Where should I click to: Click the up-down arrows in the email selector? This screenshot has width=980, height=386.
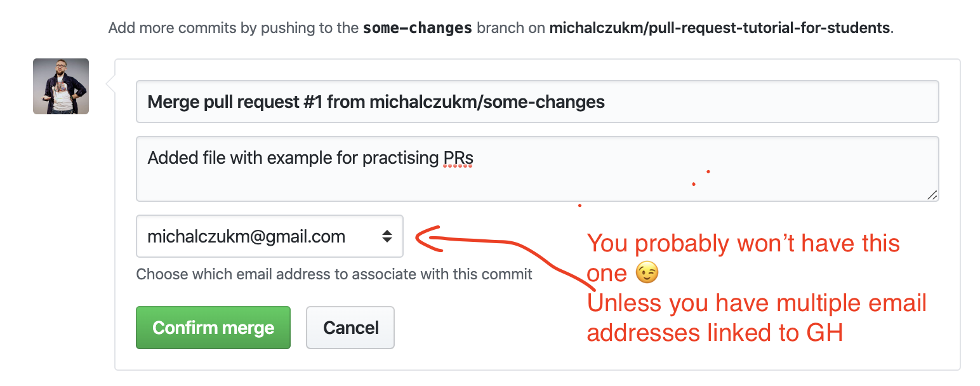[387, 237]
